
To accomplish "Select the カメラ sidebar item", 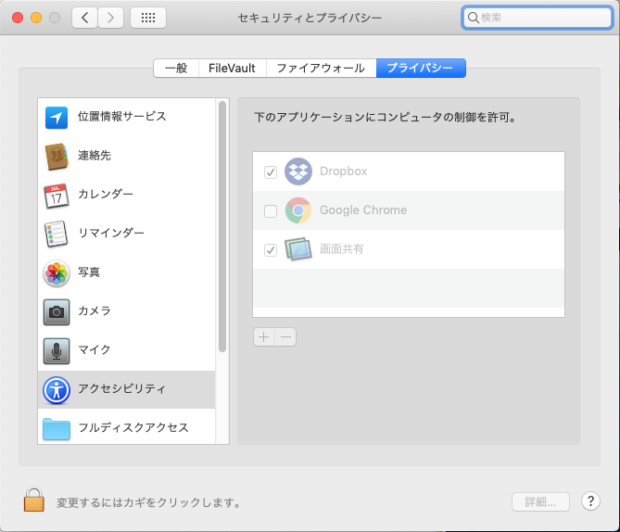I will click(94, 311).
